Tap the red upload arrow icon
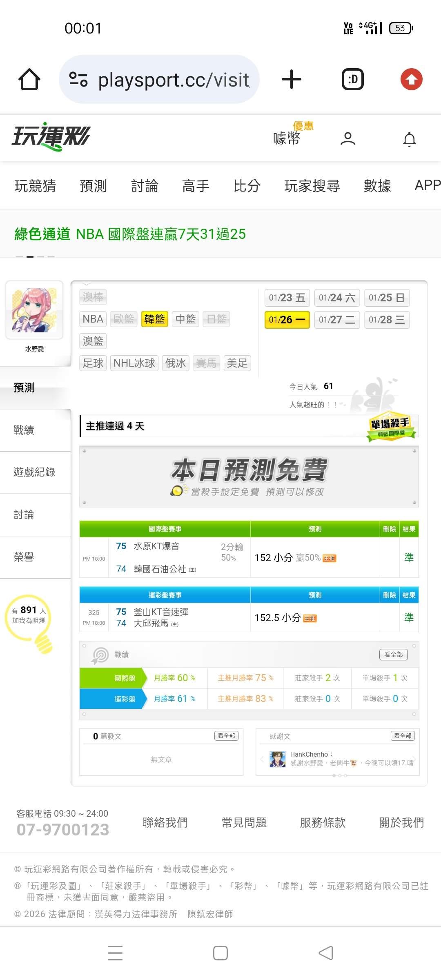 411,79
